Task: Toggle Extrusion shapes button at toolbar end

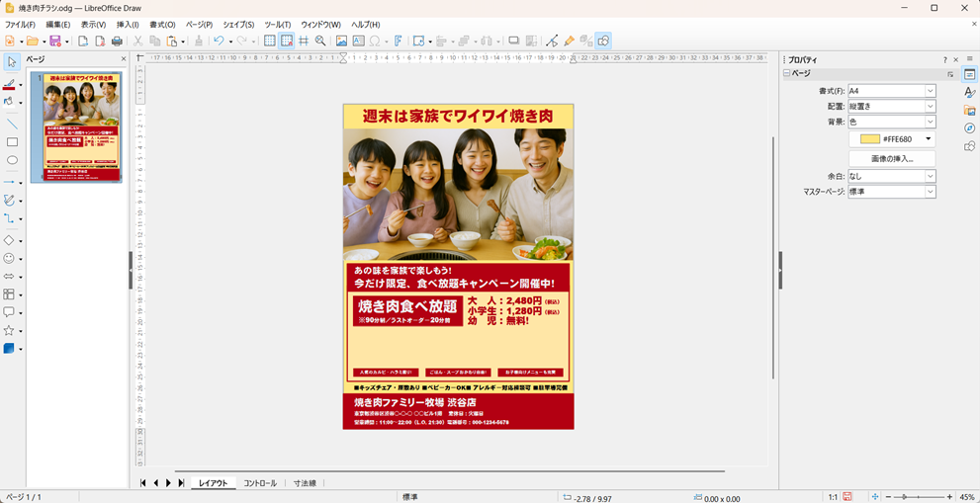Action: pyautogui.click(x=604, y=42)
